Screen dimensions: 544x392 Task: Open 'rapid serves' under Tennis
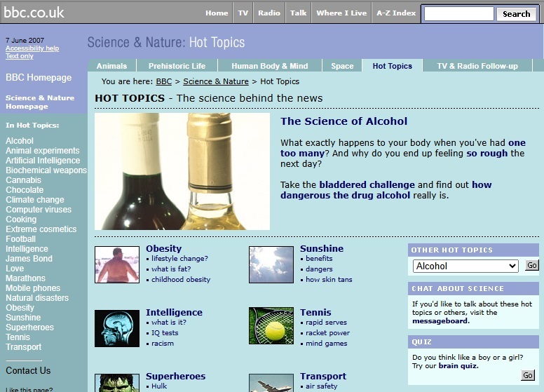(x=326, y=323)
